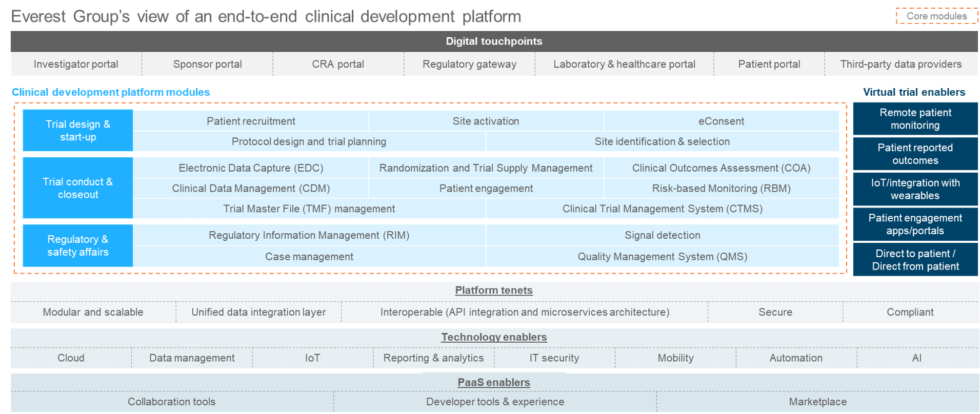Click Reporting & analytics enabler
Viewport: 980px width, 414px height.
(433, 358)
